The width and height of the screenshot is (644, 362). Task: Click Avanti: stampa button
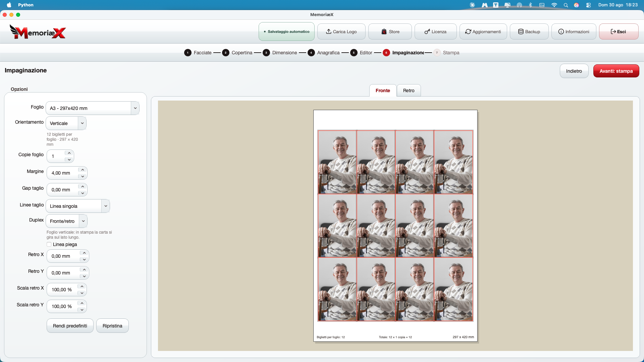(616, 71)
